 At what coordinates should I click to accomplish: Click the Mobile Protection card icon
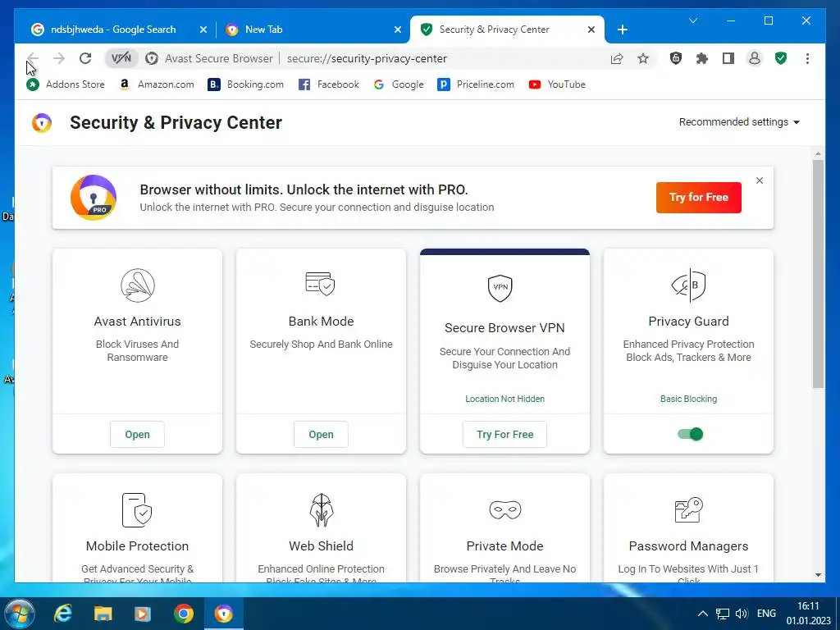pyautogui.click(x=137, y=510)
